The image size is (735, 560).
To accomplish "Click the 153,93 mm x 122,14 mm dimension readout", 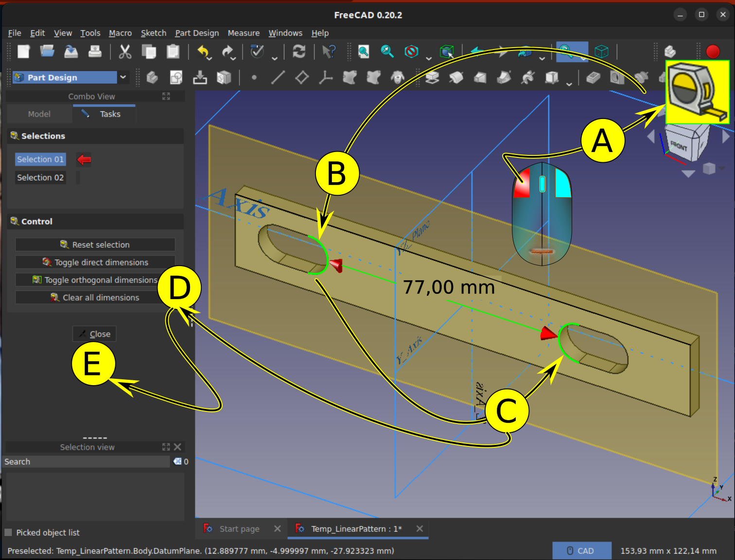I will click(x=668, y=551).
